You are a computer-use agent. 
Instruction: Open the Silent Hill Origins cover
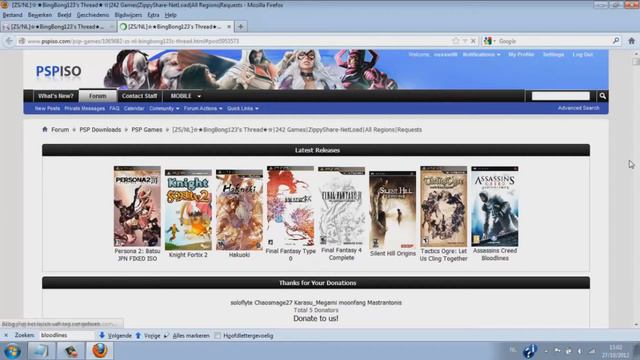click(393, 210)
